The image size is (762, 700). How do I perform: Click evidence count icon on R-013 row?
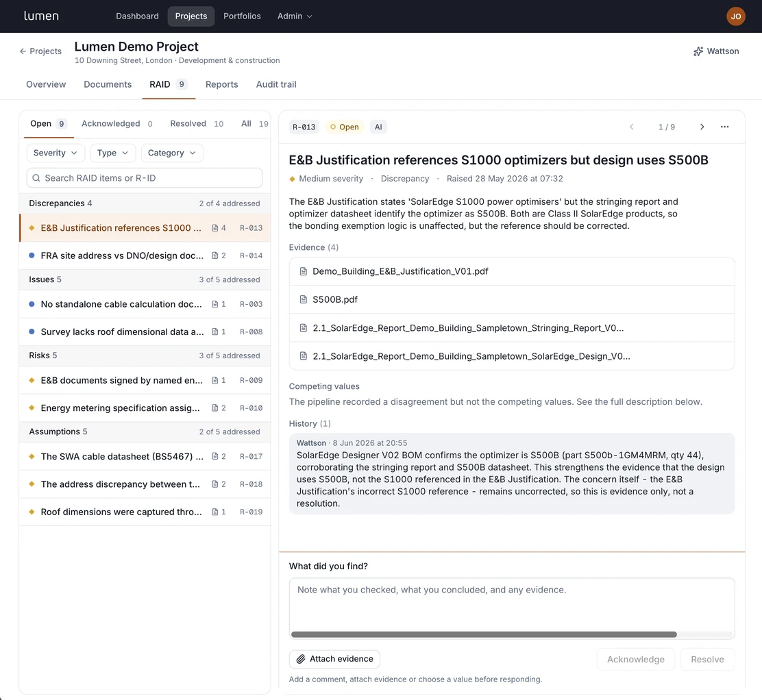coord(214,228)
